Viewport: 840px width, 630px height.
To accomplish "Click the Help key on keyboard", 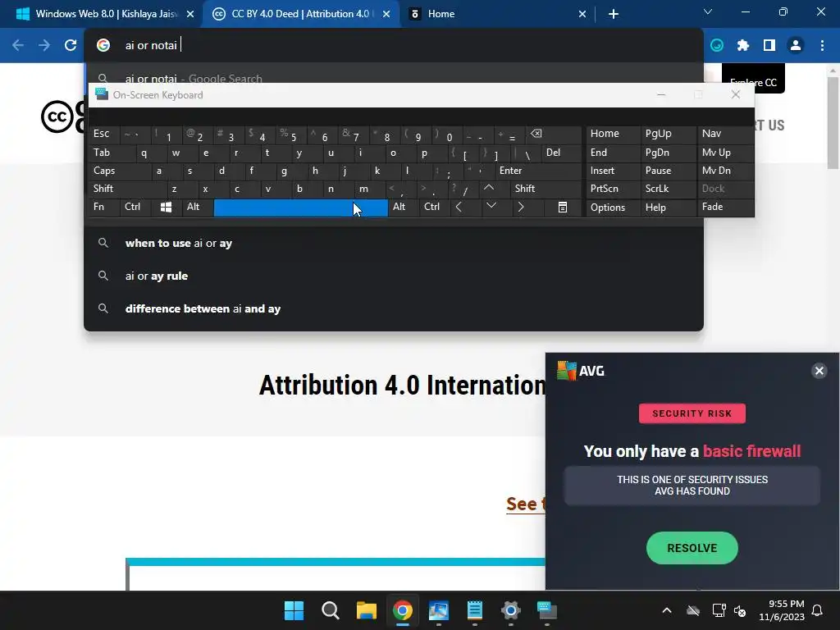I will pyautogui.click(x=668, y=208).
